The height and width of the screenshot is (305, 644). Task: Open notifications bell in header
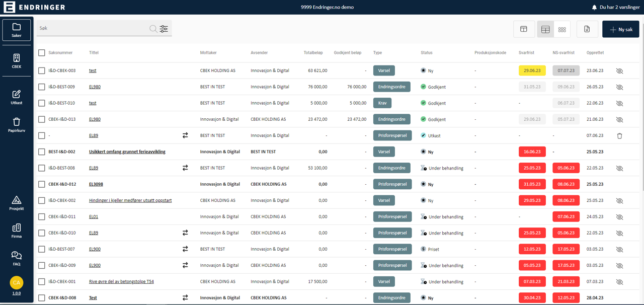click(x=594, y=8)
